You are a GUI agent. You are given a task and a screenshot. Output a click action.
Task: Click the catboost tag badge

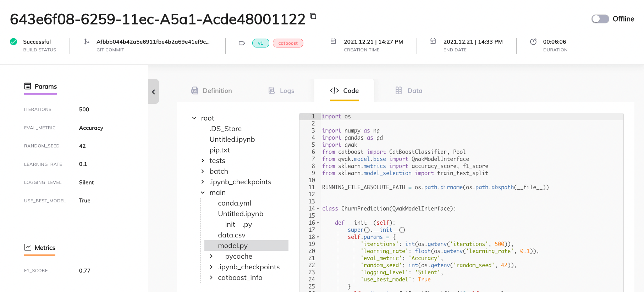[x=288, y=43]
